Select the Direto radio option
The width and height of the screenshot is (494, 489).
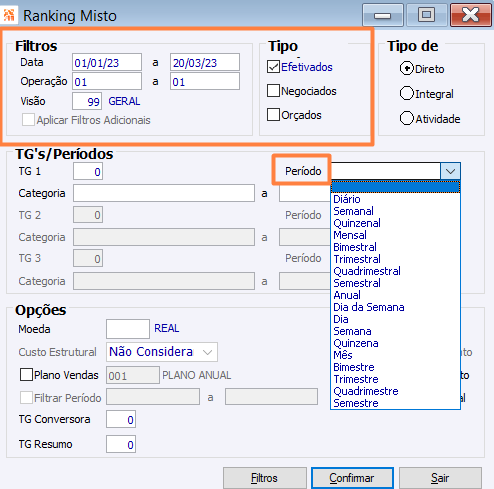406,69
